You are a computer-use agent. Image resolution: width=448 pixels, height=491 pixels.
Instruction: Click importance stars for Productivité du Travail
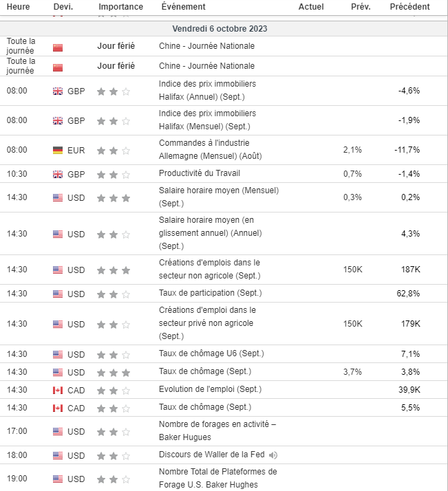[x=114, y=174]
